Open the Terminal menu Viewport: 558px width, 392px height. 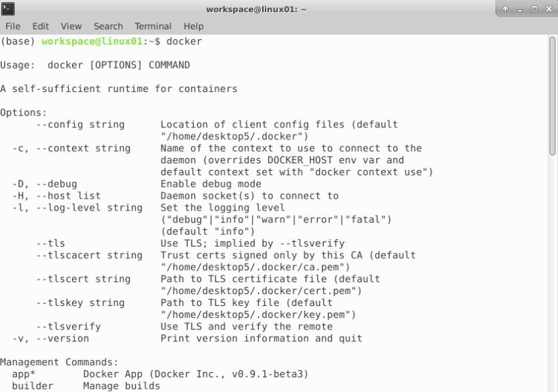153,26
